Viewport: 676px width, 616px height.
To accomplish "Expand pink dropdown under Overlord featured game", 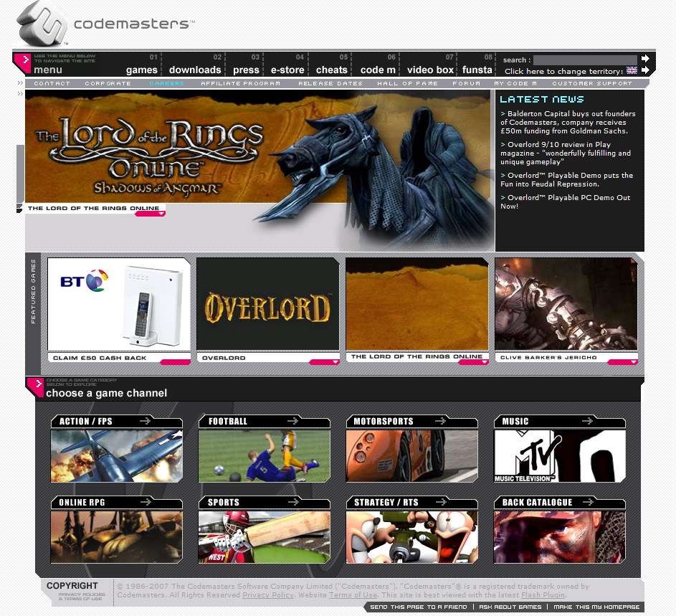I will point(324,362).
